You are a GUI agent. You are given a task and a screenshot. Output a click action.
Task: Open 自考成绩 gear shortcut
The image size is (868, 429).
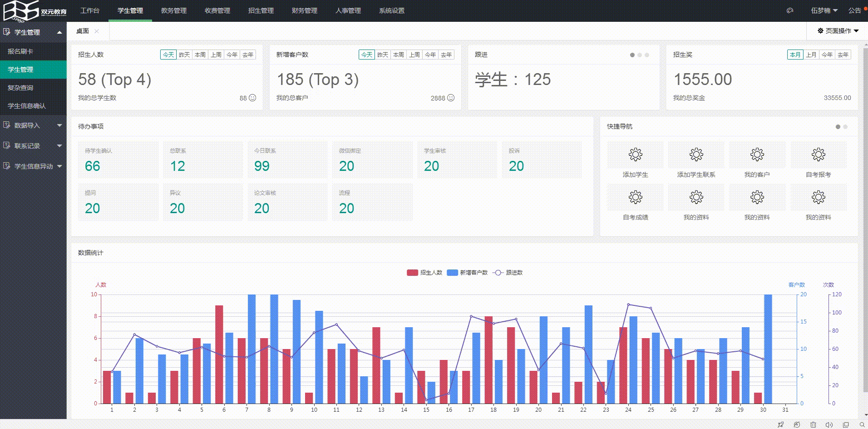tap(635, 197)
